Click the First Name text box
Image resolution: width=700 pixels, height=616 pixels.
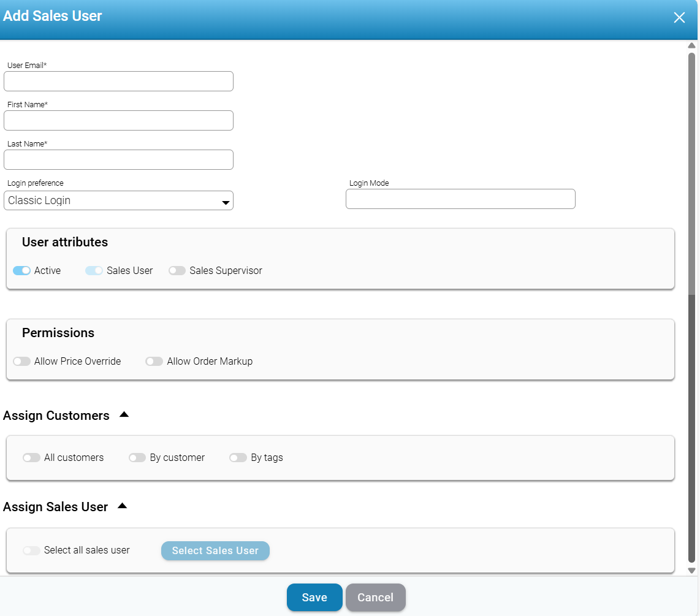118,120
